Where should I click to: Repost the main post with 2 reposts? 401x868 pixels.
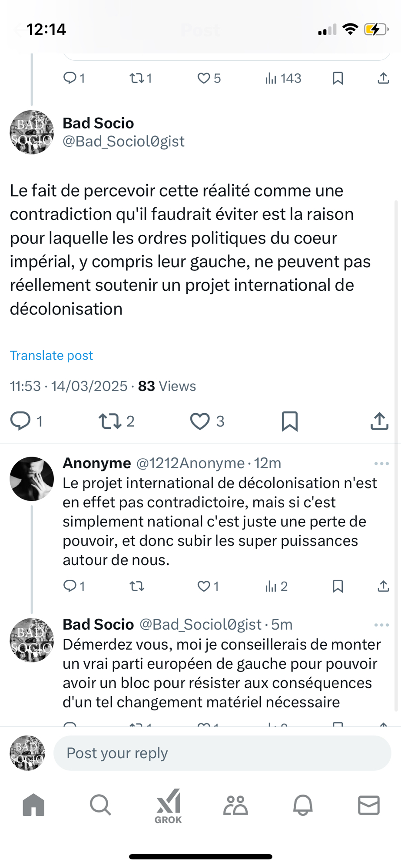110,421
